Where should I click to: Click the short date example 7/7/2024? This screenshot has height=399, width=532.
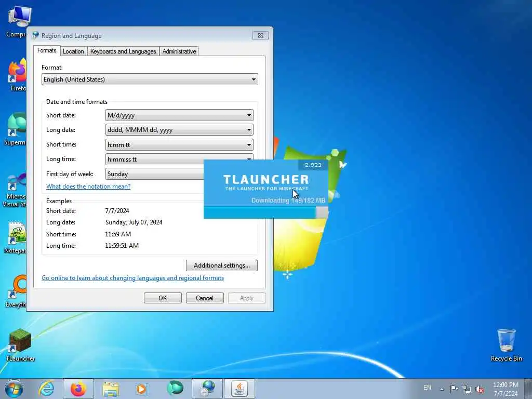pos(117,211)
